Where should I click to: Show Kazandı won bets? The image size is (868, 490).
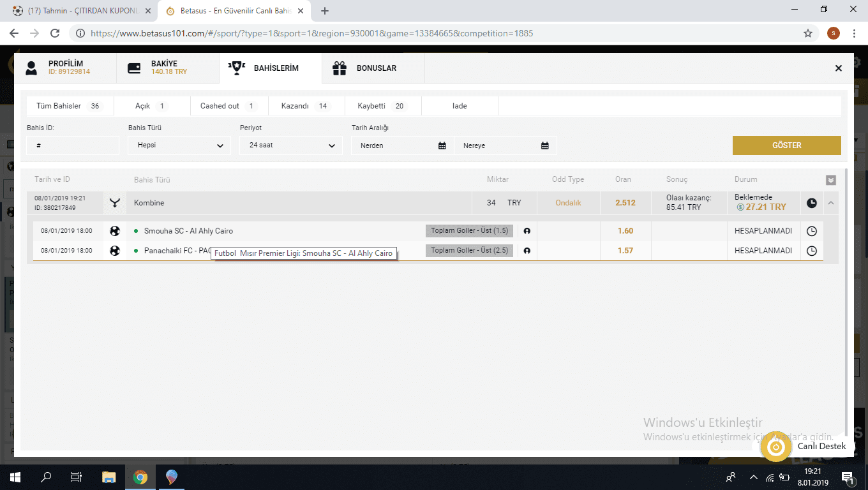(x=306, y=106)
